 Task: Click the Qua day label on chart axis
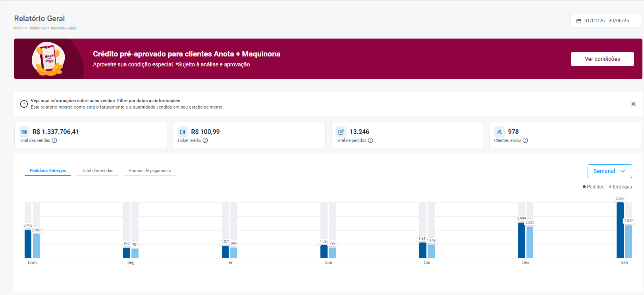click(x=328, y=263)
